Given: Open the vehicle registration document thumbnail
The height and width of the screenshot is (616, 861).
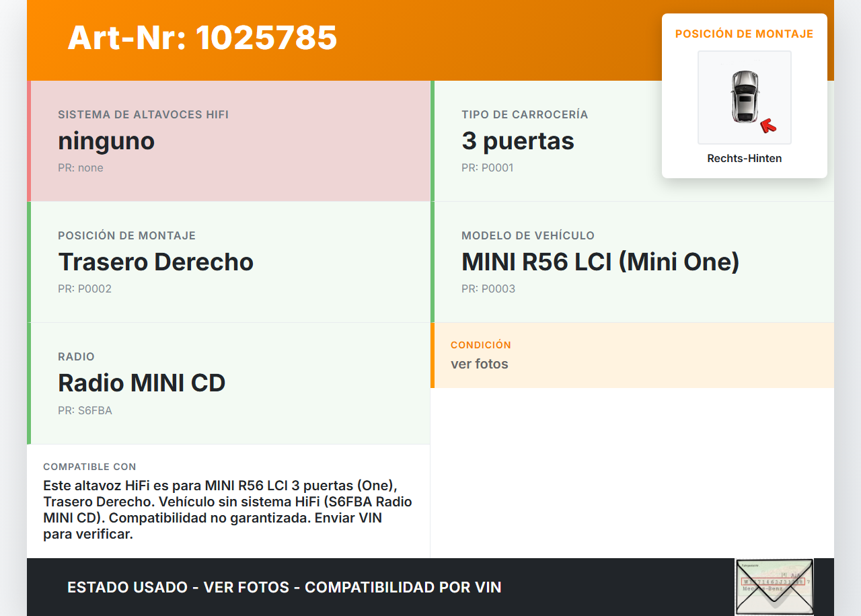Looking at the screenshot, I should pyautogui.click(x=774, y=586).
